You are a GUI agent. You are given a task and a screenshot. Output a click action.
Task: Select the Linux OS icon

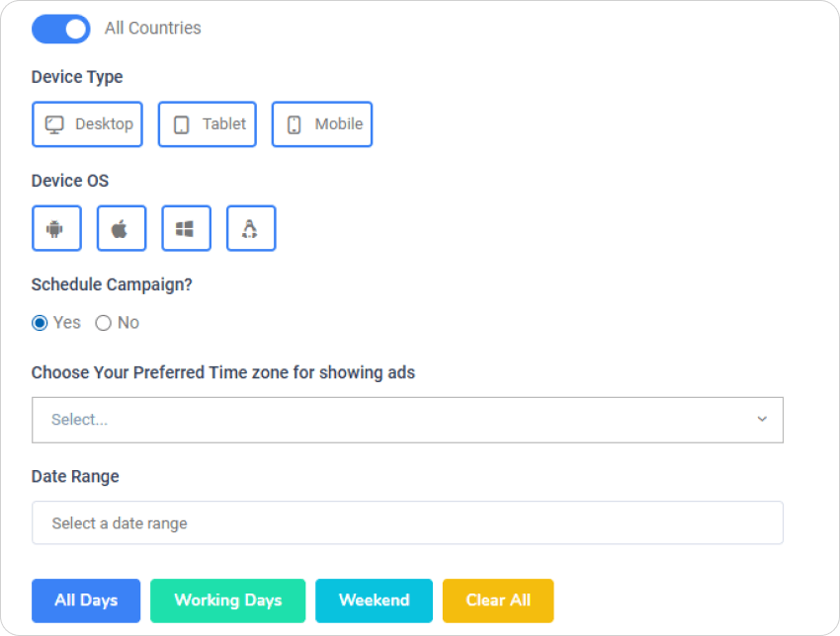pyautogui.click(x=251, y=229)
